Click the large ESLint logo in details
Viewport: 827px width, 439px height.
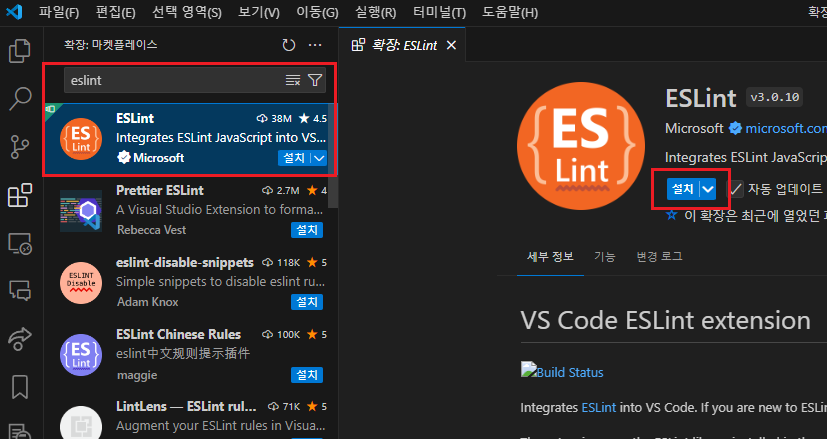[x=581, y=146]
